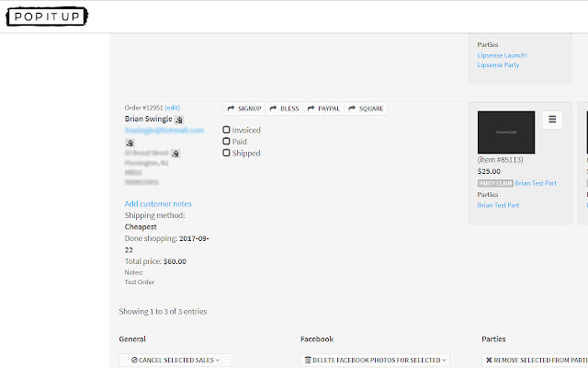Click the $25.00 item price

489,172
